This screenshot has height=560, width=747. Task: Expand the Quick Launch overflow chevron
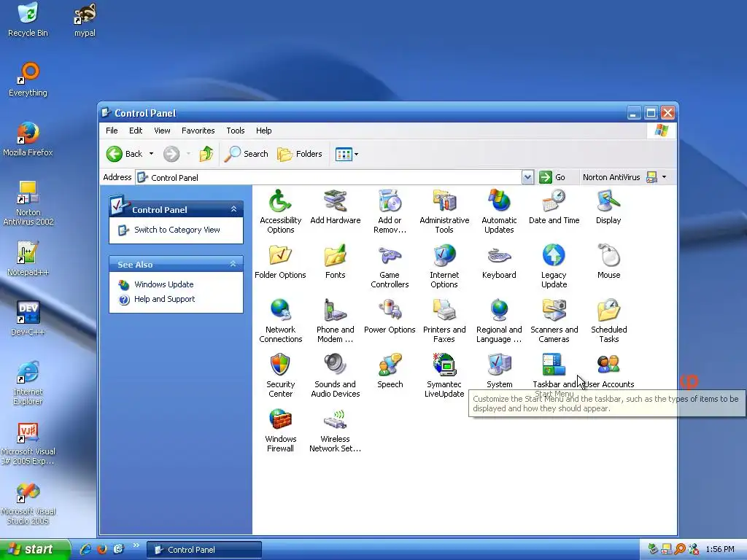[x=136, y=545]
